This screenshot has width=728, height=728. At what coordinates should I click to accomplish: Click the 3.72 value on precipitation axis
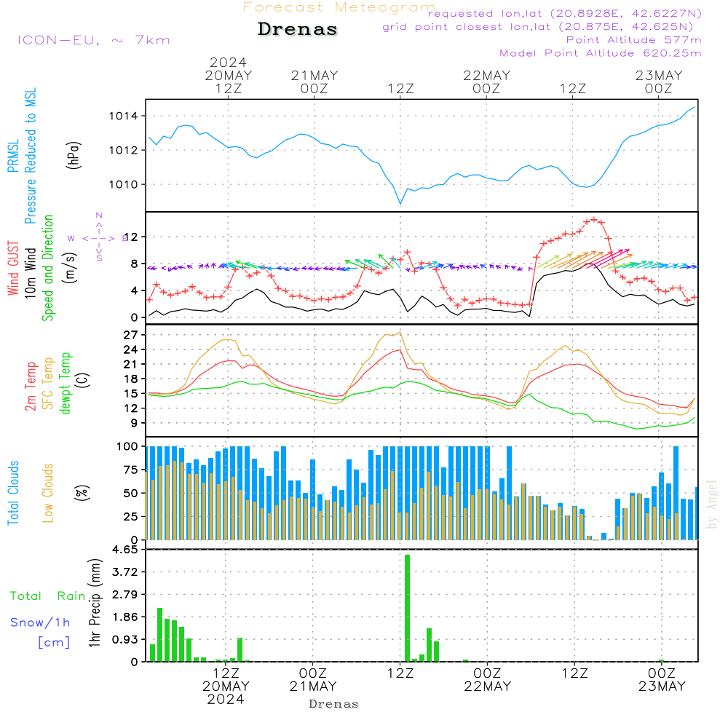[x=125, y=572]
